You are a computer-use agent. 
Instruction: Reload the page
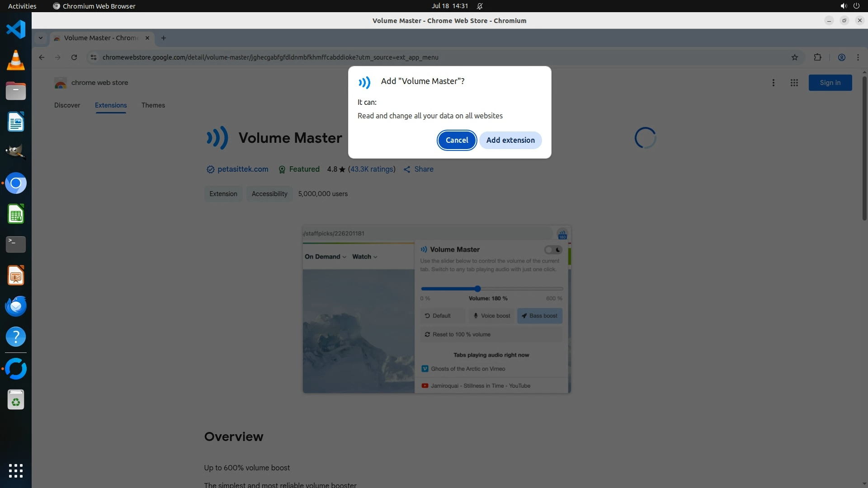point(74,57)
